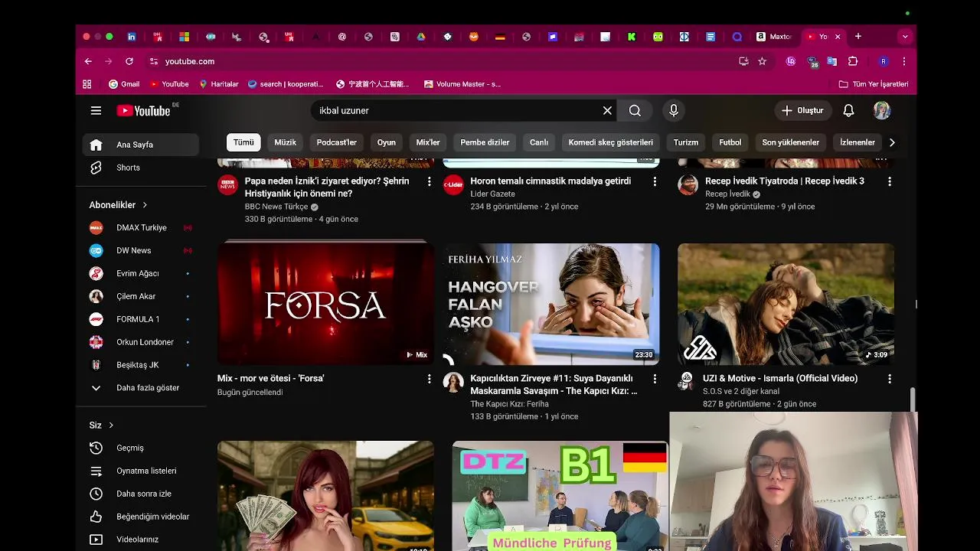Image resolution: width=980 pixels, height=551 pixels.
Task: Open FORMULA 1 subscription channel
Action: (141, 319)
